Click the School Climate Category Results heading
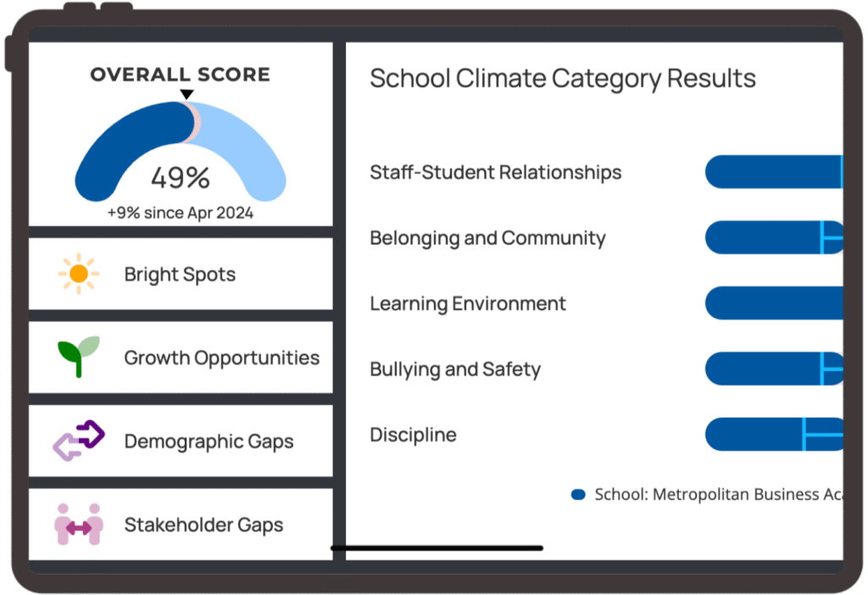The image size is (868, 595). (x=563, y=79)
